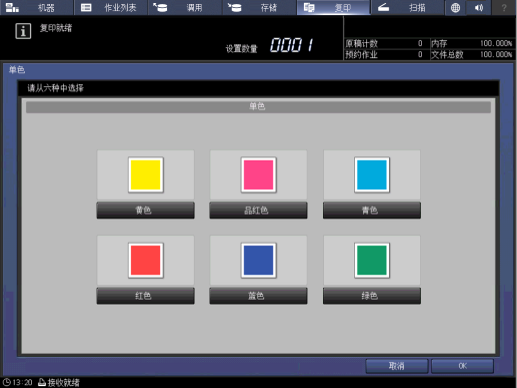This screenshot has height=388, width=517.
Task: Switch to the 扫描 (Scan) tab
Action: (x=408, y=7)
